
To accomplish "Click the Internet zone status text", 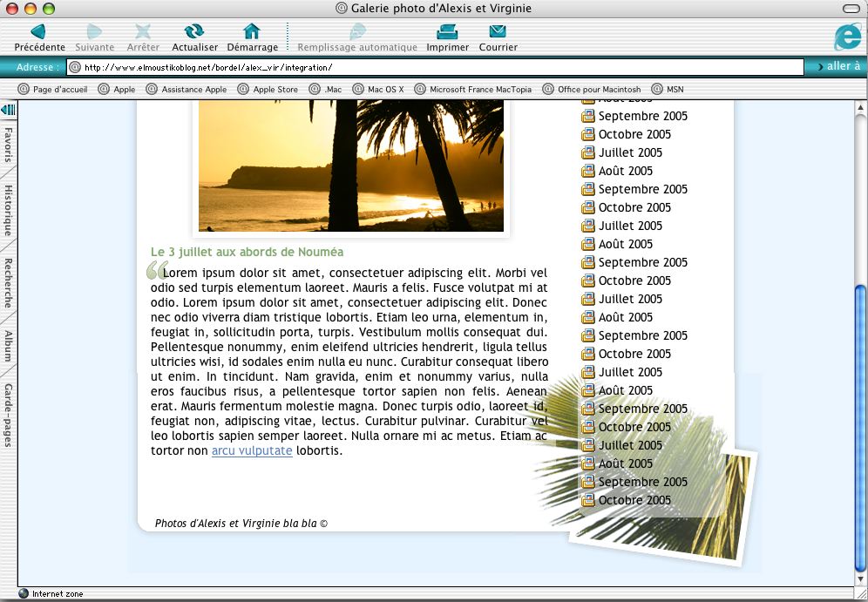I will pos(58,593).
